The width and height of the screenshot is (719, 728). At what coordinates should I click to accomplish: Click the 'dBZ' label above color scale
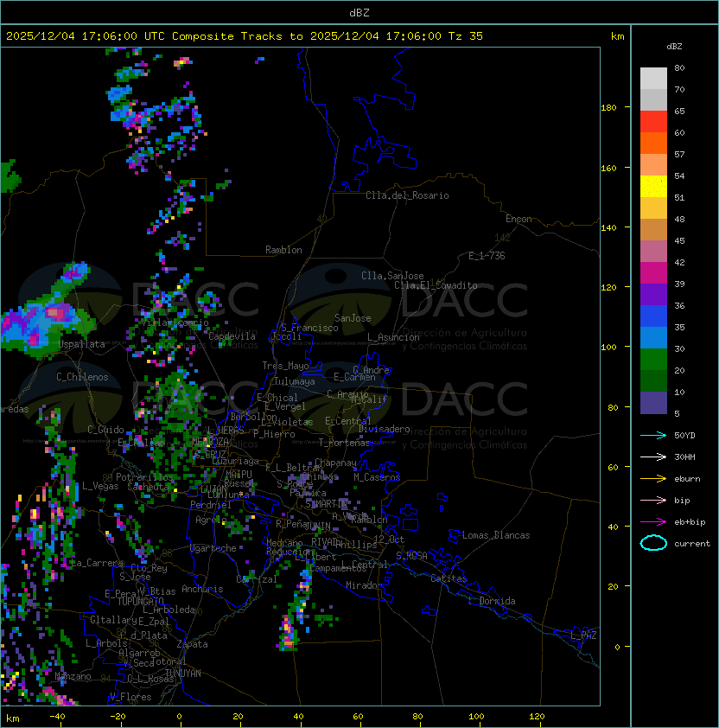click(x=674, y=47)
